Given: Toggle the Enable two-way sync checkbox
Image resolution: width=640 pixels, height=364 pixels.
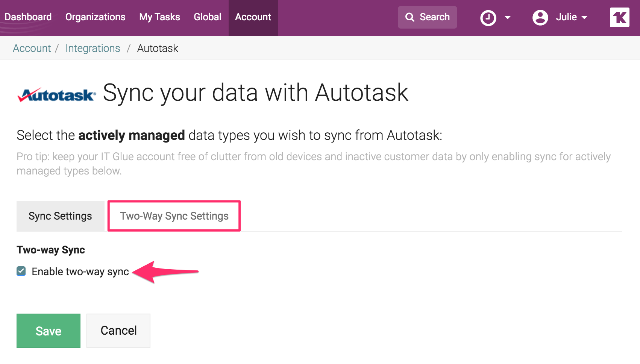Looking at the screenshot, I should pyautogui.click(x=21, y=271).
